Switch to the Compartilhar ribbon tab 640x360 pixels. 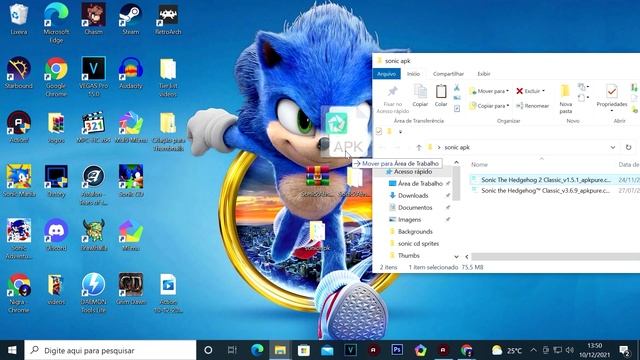(448, 74)
